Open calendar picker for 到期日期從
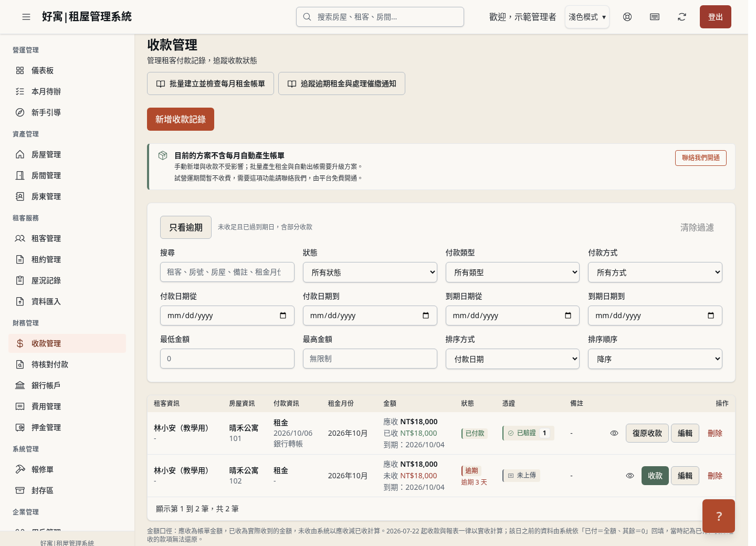The width and height of the screenshot is (756, 546). coord(568,316)
